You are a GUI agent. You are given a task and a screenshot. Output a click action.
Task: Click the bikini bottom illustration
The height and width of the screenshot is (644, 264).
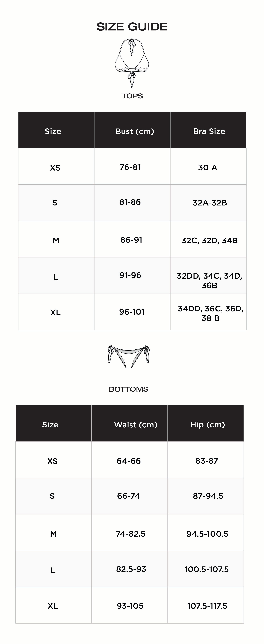pos(129,357)
